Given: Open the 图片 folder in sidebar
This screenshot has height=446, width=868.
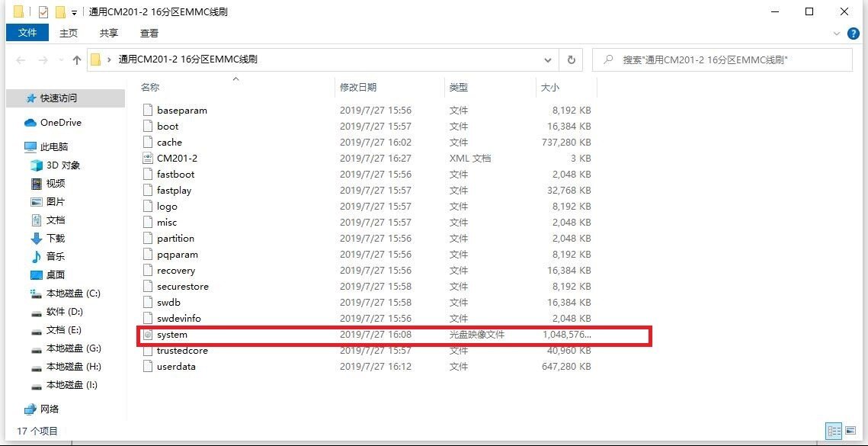Looking at the screenshot, I should tap(56, 202).
